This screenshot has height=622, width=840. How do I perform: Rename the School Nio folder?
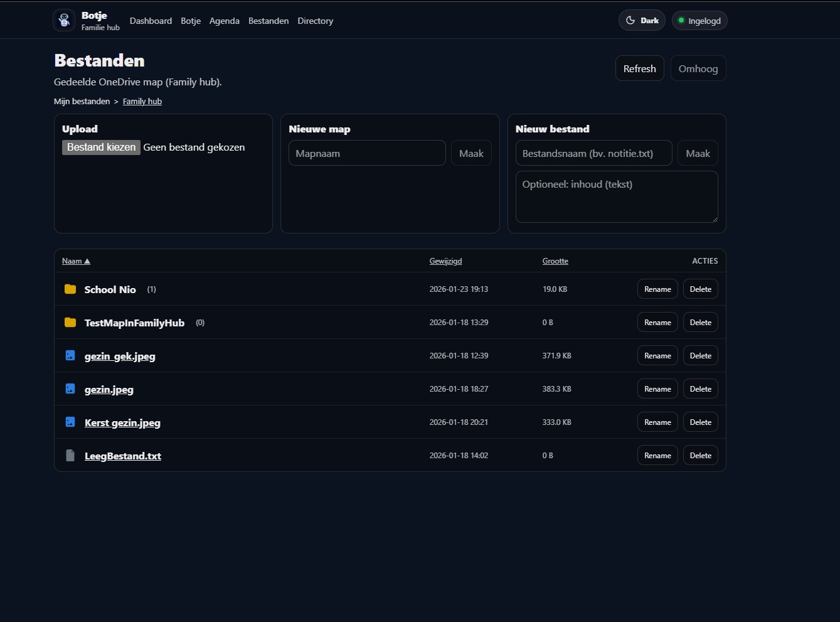pos(657,289)
